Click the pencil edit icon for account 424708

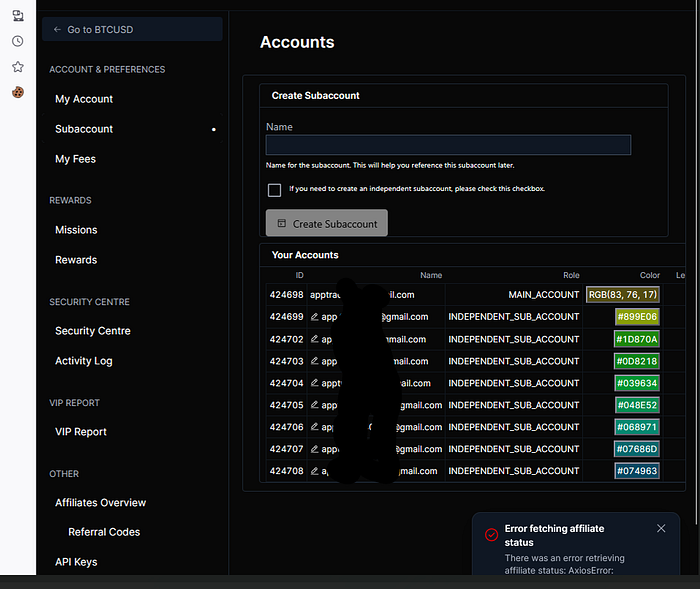pyautogui.click(x=315, y=471)
